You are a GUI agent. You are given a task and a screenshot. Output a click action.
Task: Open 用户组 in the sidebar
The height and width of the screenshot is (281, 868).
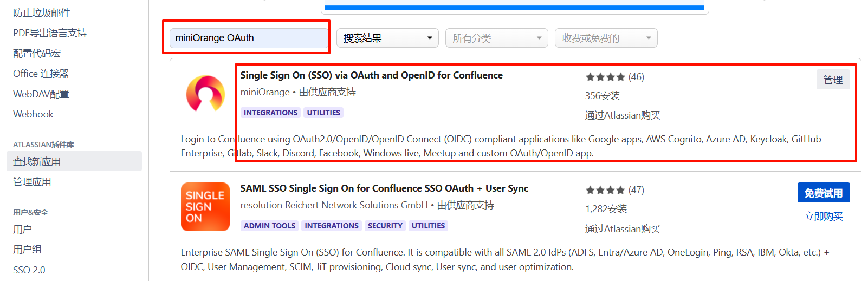pos(27,250)
